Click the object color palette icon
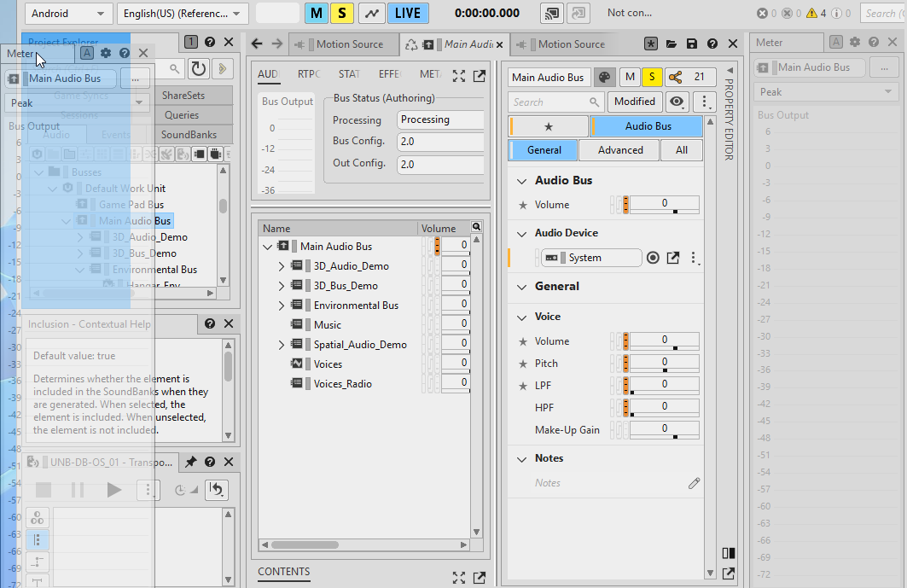The image size is (907, 588). coord(604,78)
